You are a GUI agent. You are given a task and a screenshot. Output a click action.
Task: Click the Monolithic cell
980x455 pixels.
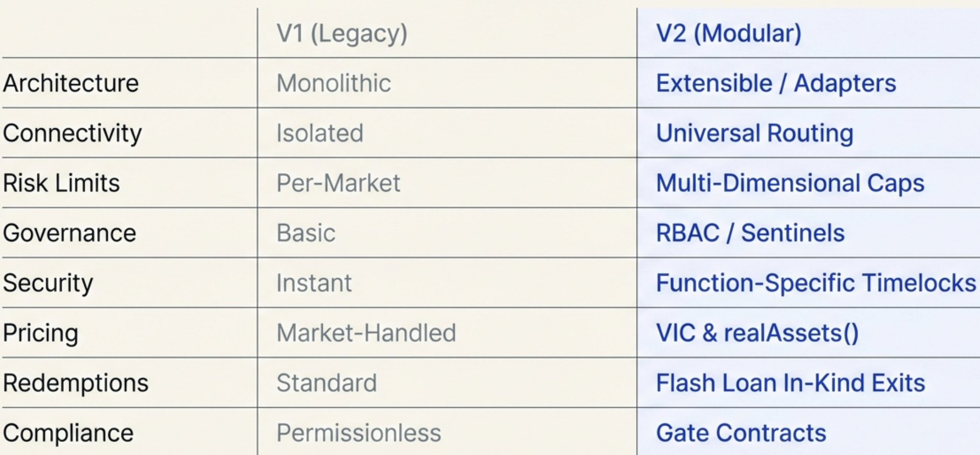click(x=334, y=83)
